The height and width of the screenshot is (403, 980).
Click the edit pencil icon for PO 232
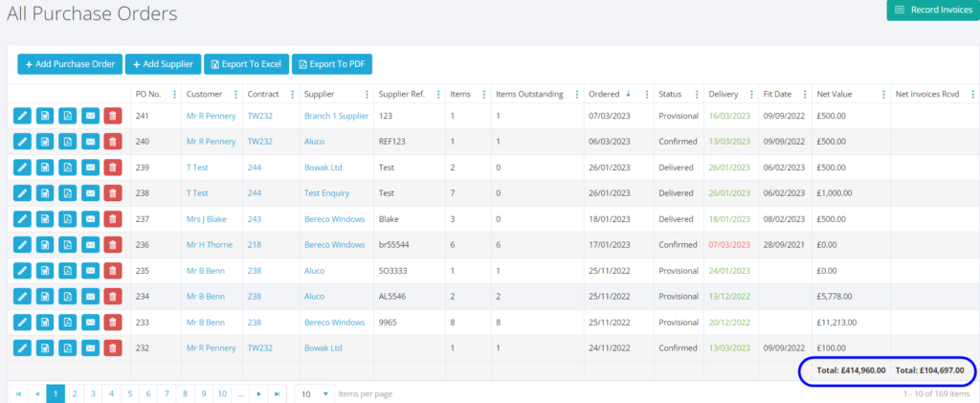click(23, 347)
